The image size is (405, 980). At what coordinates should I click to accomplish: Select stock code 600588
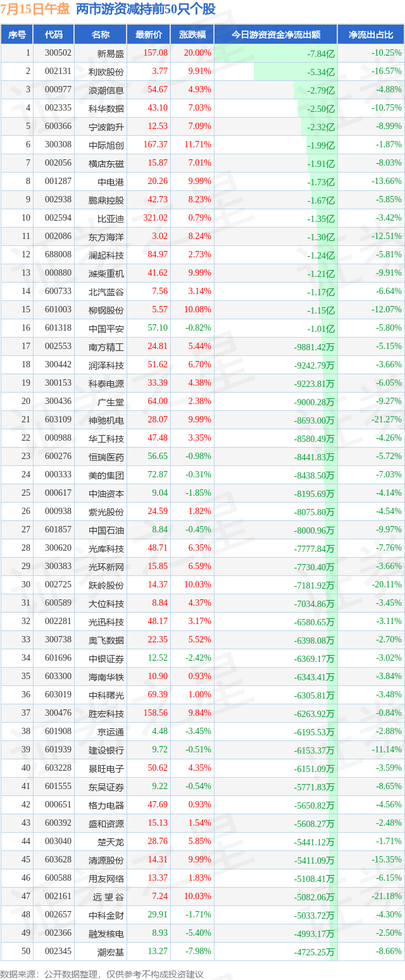coord(58,878)
